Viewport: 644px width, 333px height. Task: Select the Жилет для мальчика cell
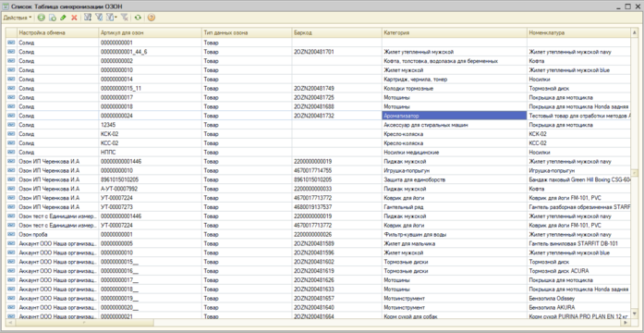point(455,243)
